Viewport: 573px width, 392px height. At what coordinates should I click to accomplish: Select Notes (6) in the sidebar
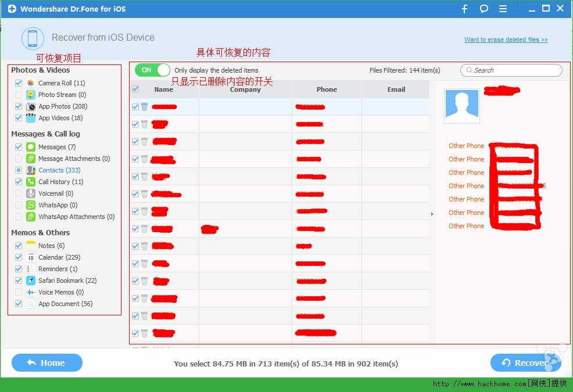click(x=51, y=246)
